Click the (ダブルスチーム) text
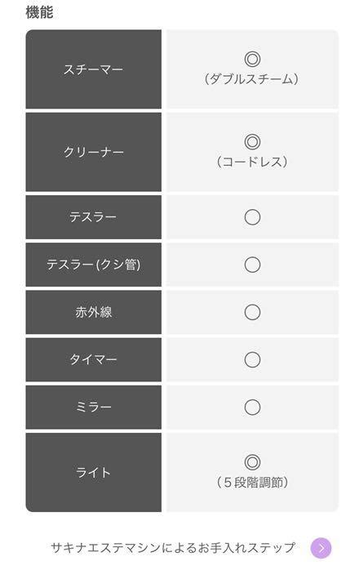364x588 pixels. 252,79
